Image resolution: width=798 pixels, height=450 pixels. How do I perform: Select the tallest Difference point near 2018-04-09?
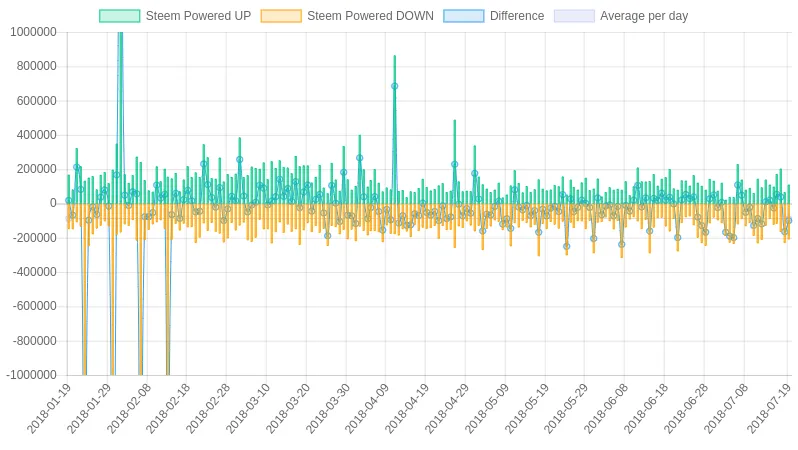394,87
